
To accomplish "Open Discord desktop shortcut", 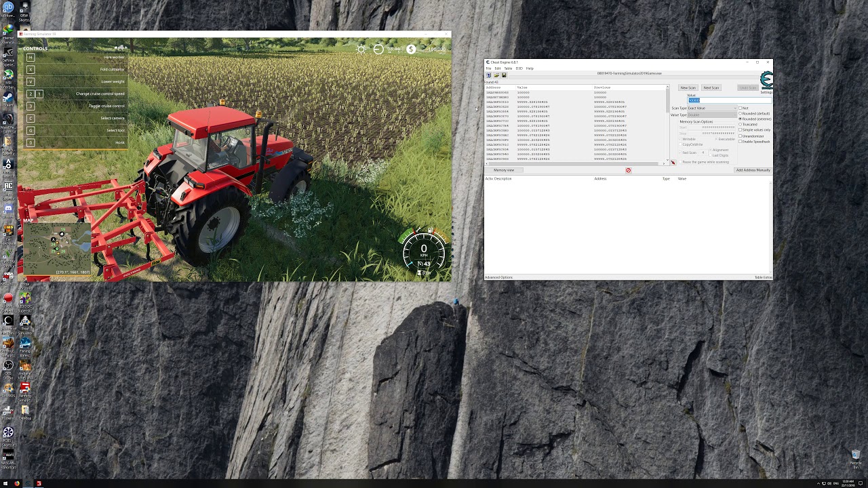I will coord(8,208).
